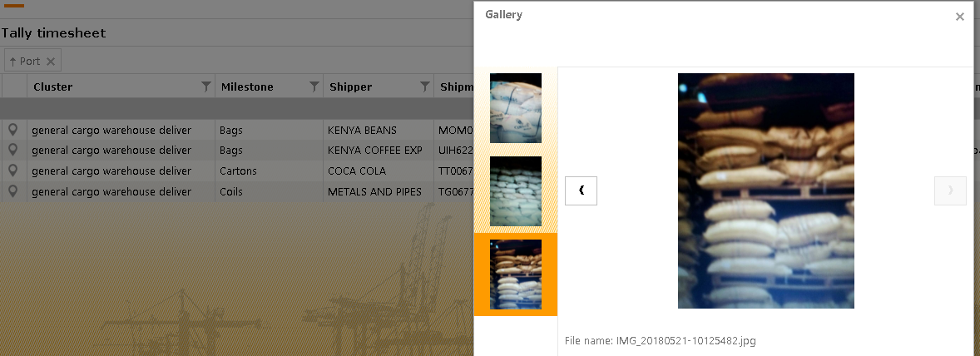
Task: Click the large sack image preview
Action: click(x=765, y=190)
